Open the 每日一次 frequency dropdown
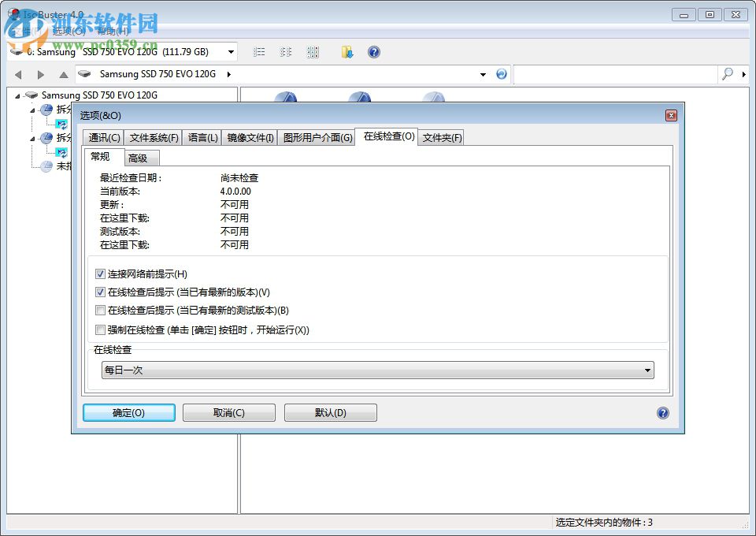Image resolution: width=756 pixels, height=536 pixels. pyautogui.click(x=648, y=370)
